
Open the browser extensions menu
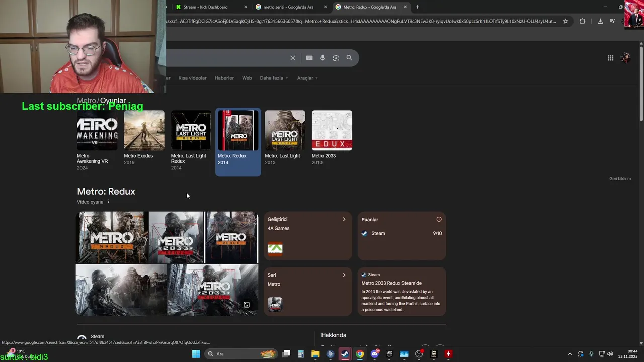[582, 21]
